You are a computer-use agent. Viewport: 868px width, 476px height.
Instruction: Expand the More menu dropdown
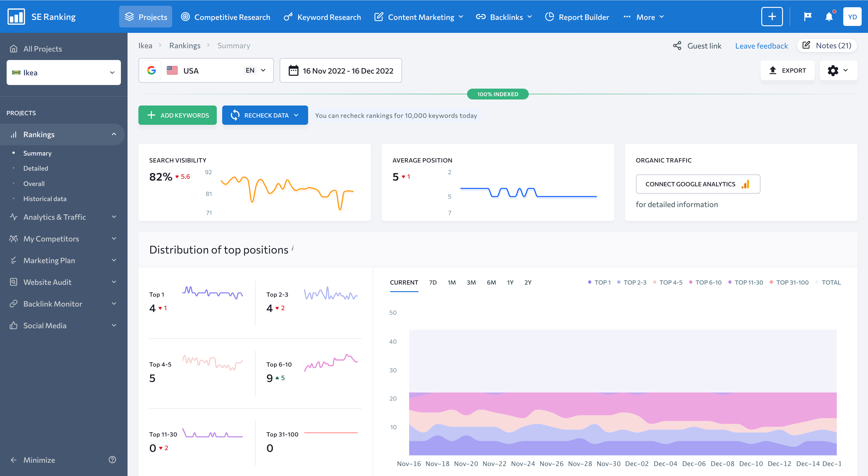[x=644, y=16]
